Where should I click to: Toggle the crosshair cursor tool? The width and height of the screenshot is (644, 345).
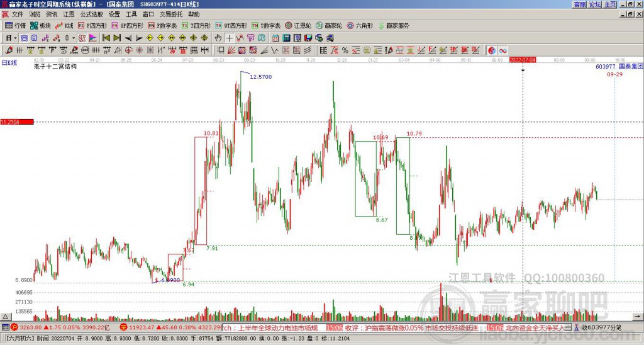coord(229,38)
